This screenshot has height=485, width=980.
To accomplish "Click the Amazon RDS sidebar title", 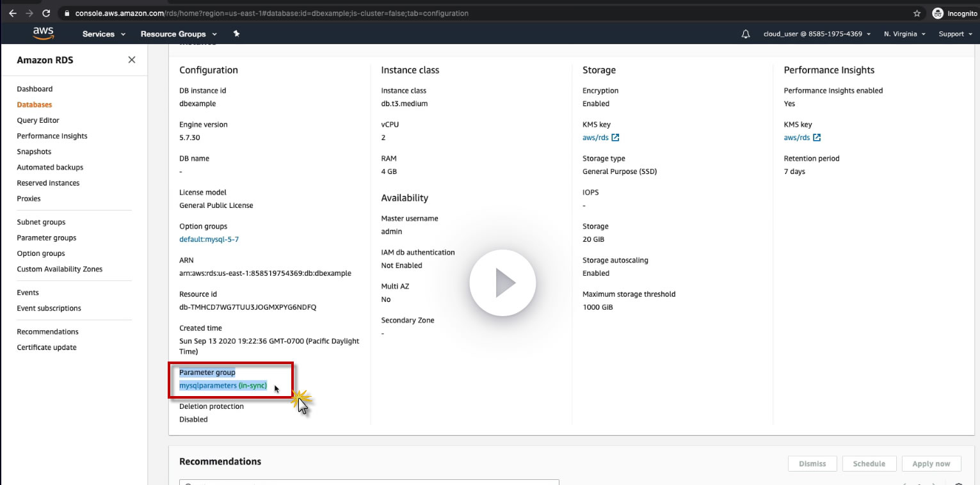I will [x=45, y=60].
